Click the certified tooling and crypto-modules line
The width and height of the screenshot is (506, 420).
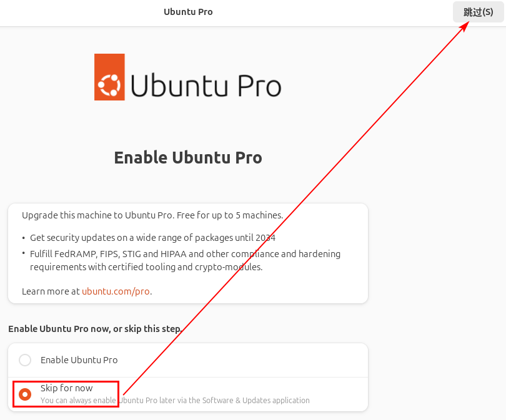click(x=146, y=267)
